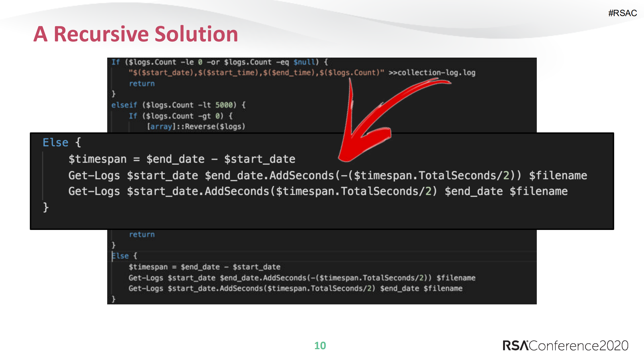Viewport: 644px width, 362px height.
Task: Click the last small Get-Logs line
Action: [295, 288]
